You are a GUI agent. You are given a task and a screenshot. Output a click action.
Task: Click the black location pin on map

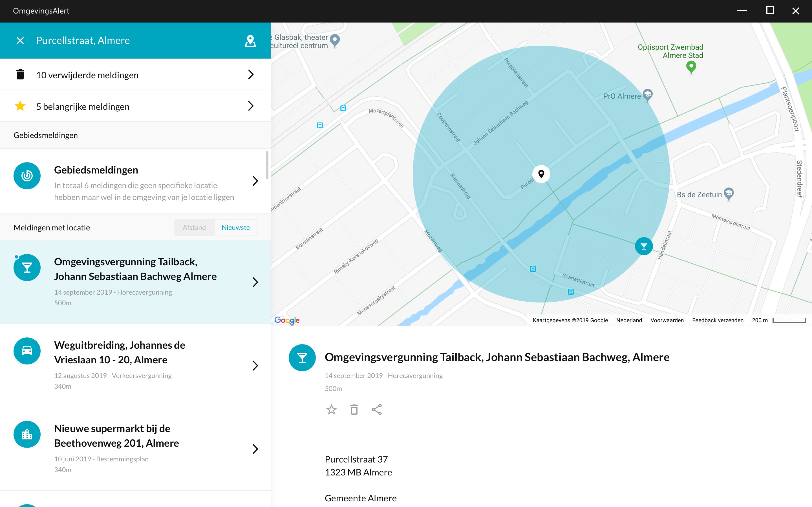coord(541,174)
